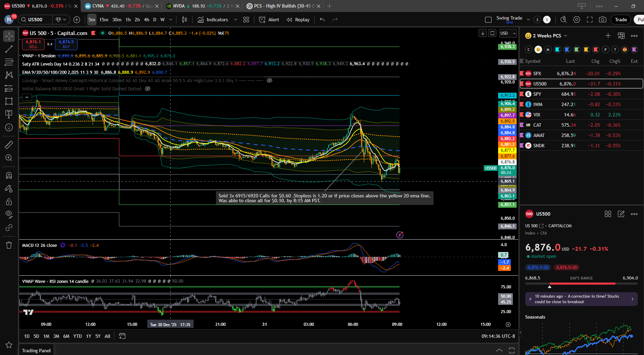Screen dimensions: 644x355
Task: Show the hidden LuxAlgo Smart Money indicator
Action: click(269, 80)
